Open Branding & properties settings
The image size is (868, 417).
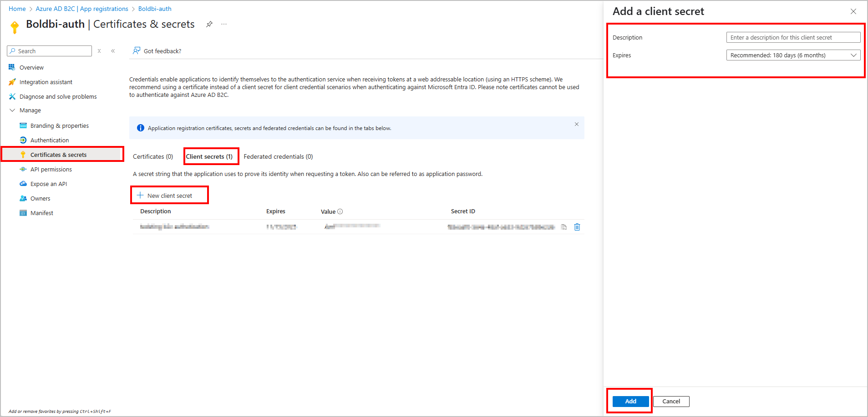(59, 126)
